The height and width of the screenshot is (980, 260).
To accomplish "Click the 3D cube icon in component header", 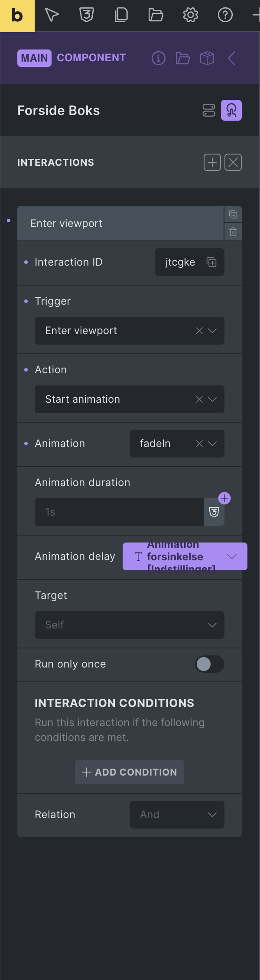I will pos(207,58).
